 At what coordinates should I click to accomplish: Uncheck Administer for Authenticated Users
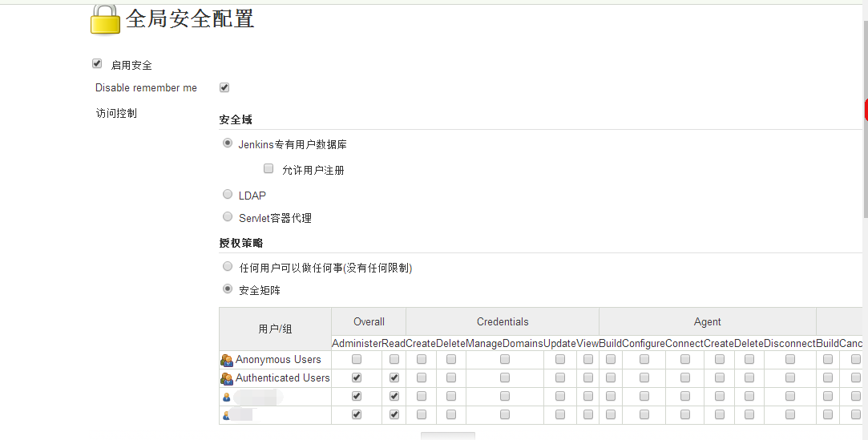[x=357, y=377]
